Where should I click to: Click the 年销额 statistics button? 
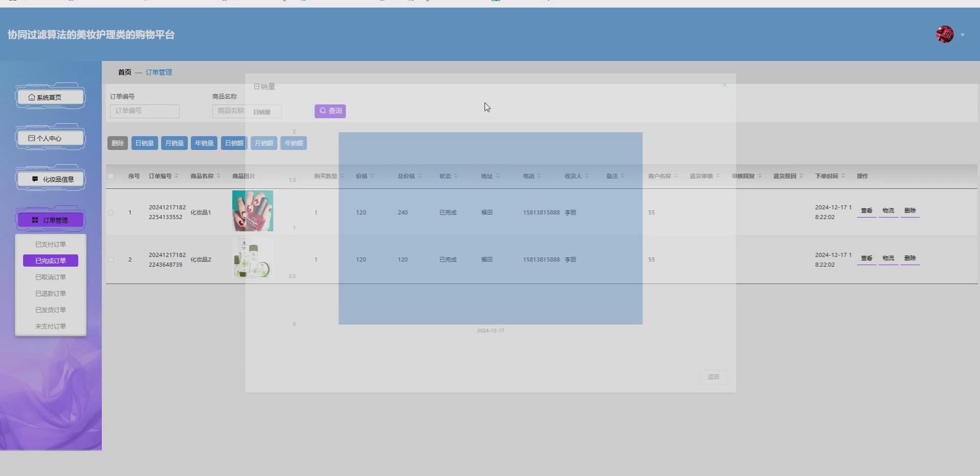tap(294, 143)
